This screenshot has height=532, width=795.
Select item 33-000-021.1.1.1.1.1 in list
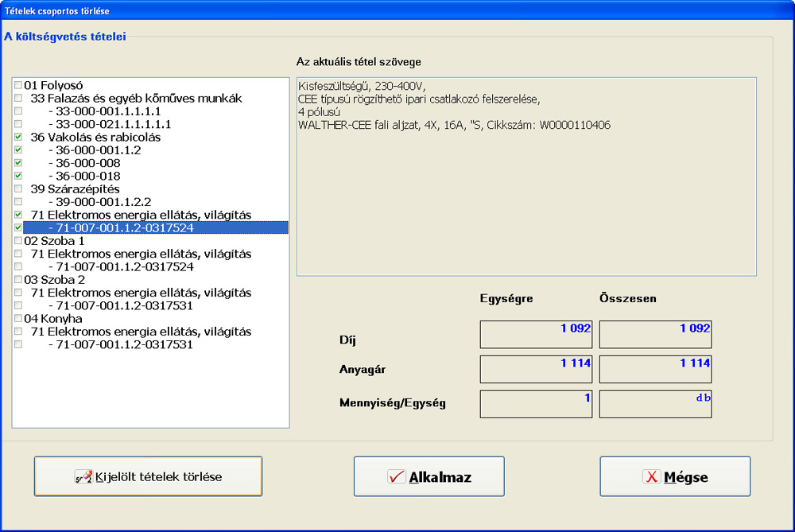tap(110, 124)
